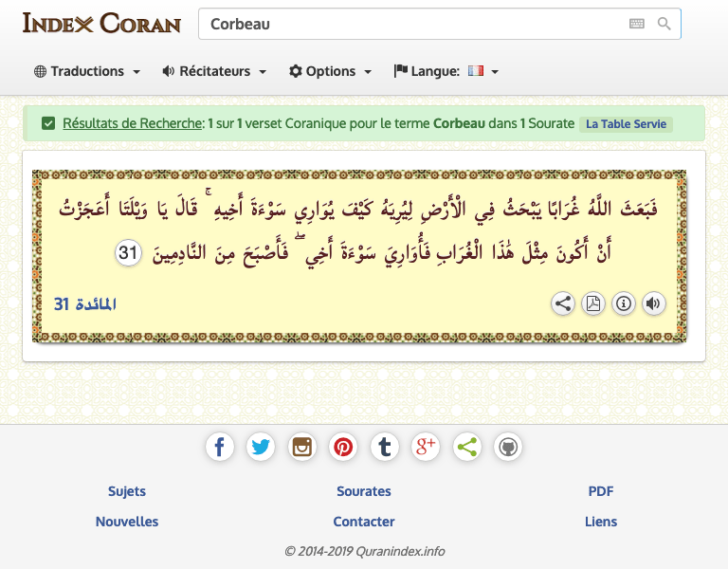The image size is (728, 569).
Task: Toggle the virtual keyboard icon in the search box
Action: [636, 24]
